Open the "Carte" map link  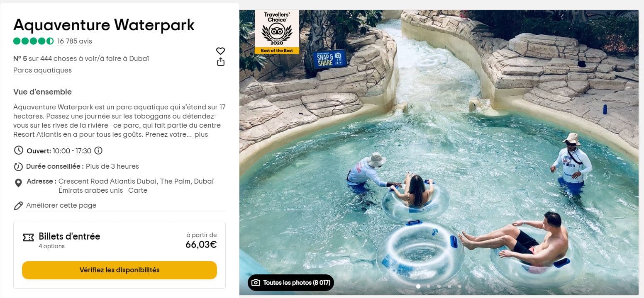[x=138, y=191]
